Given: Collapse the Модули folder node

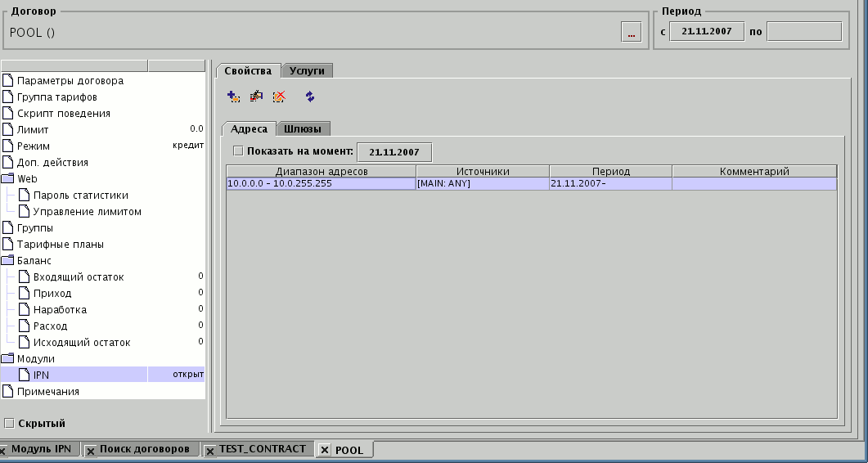Looking at the screenshot, I should click(x=8, y=359).
